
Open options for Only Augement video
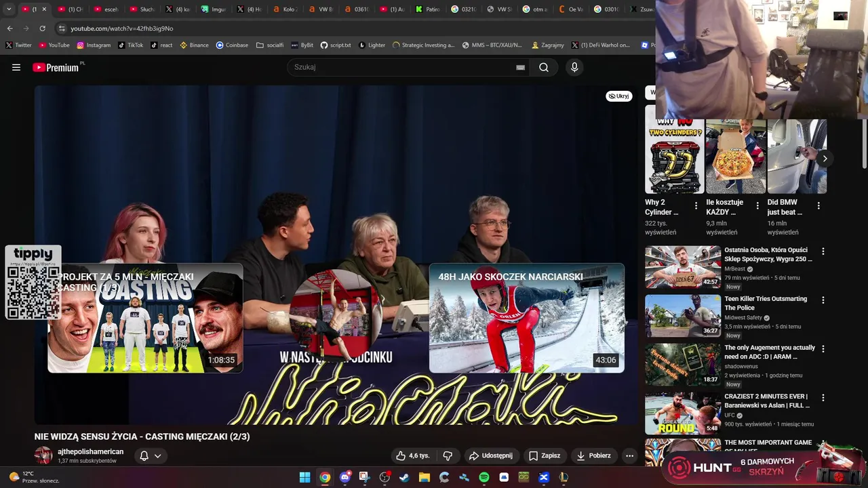click(x=823, y=349)
